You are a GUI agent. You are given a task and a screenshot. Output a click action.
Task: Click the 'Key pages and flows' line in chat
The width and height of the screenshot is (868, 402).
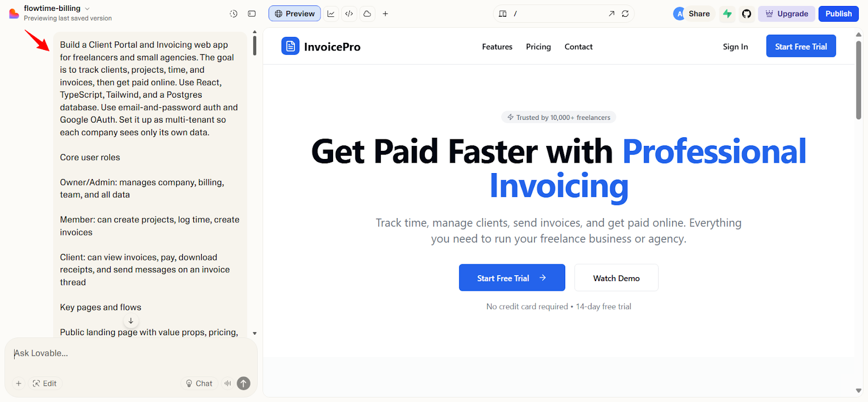100,307
